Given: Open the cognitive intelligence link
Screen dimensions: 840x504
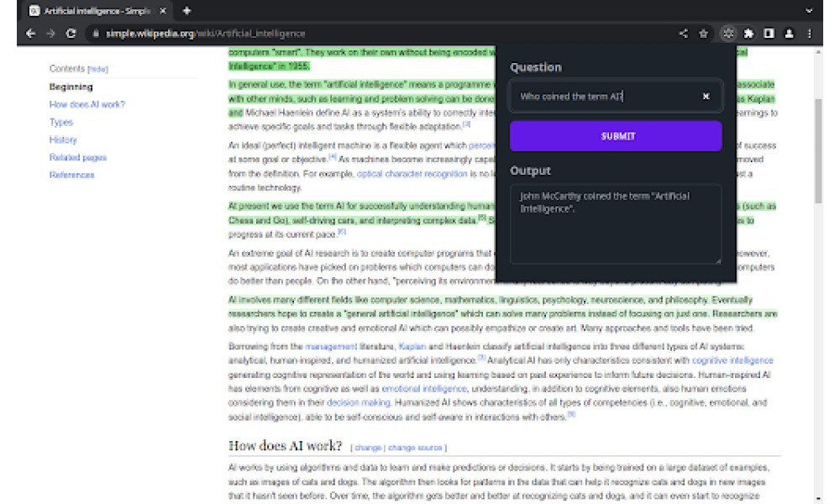Looking at the screenshot, I should coord(732,360).
